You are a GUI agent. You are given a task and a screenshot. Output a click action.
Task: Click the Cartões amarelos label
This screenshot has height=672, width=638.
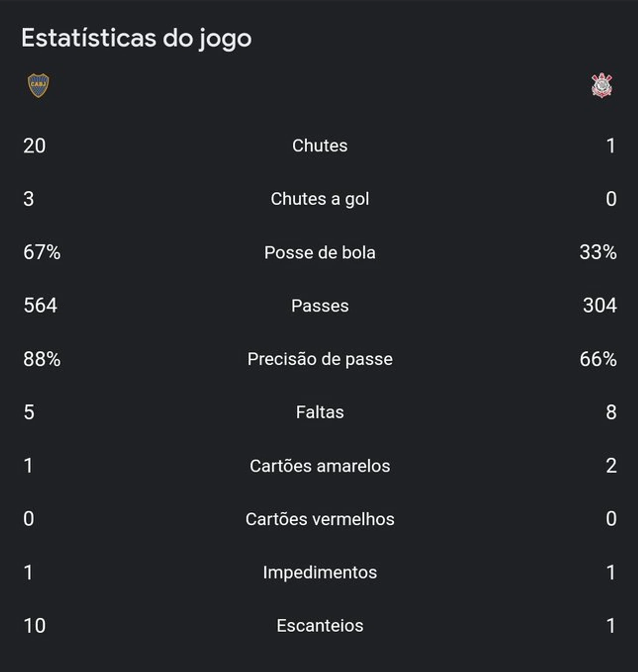click(320, 466)
